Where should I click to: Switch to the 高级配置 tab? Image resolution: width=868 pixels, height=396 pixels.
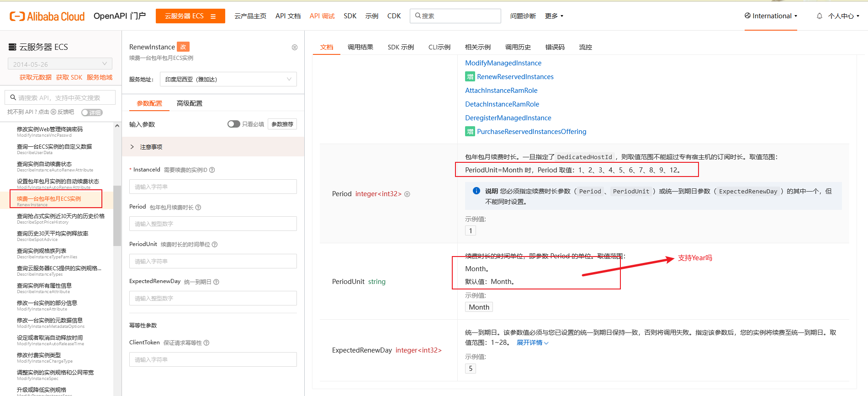(x=190, y=103)
